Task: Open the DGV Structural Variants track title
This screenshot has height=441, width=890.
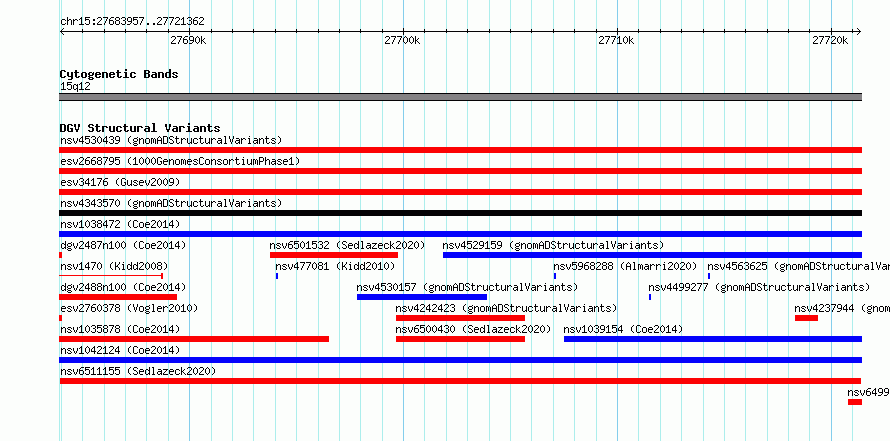Action: coord(140,128)
